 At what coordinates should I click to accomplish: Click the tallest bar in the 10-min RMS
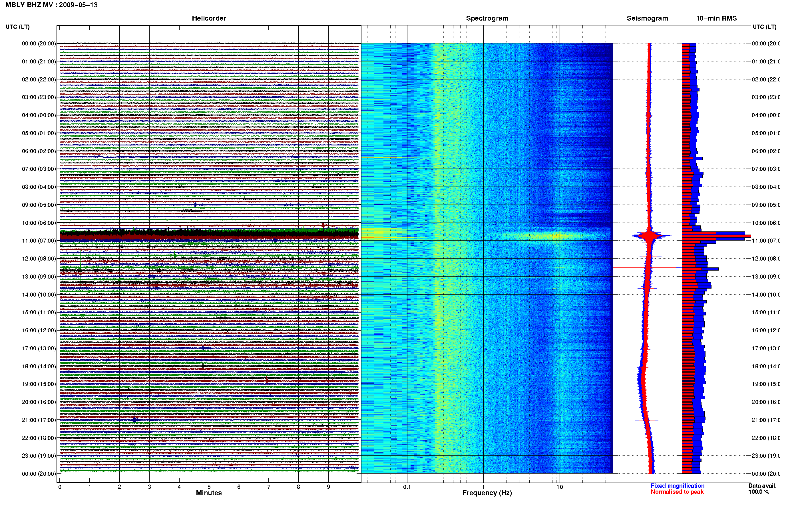click(716, 236)
